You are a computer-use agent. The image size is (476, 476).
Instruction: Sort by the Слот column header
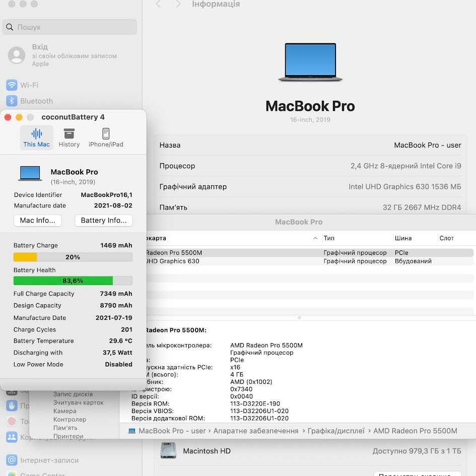click(x=447, y=238)
